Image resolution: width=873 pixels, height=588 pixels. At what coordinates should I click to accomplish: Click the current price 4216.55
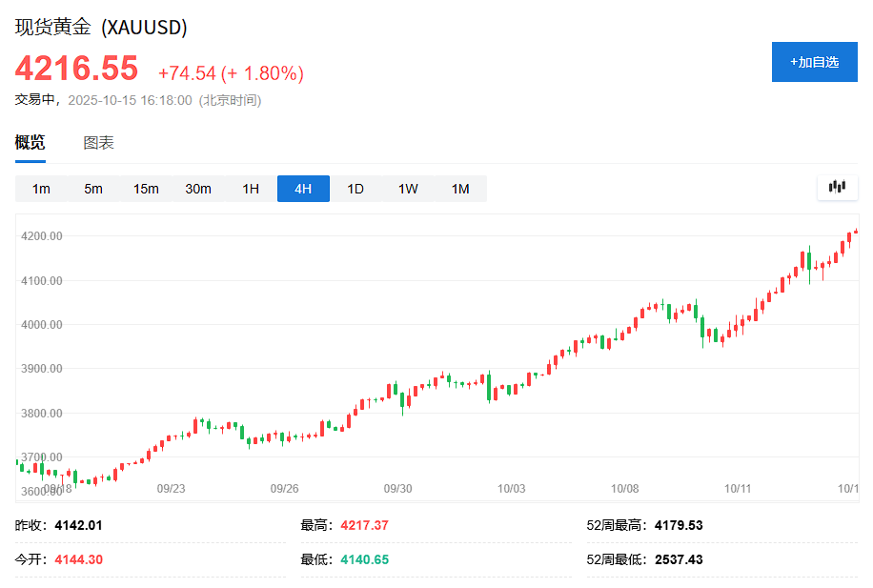click(x=75, y=69)
